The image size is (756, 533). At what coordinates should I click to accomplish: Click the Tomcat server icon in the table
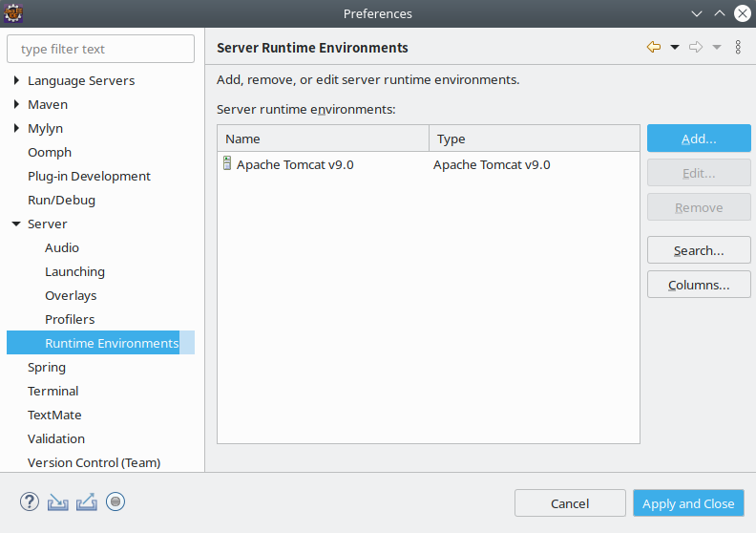point(227,163)
